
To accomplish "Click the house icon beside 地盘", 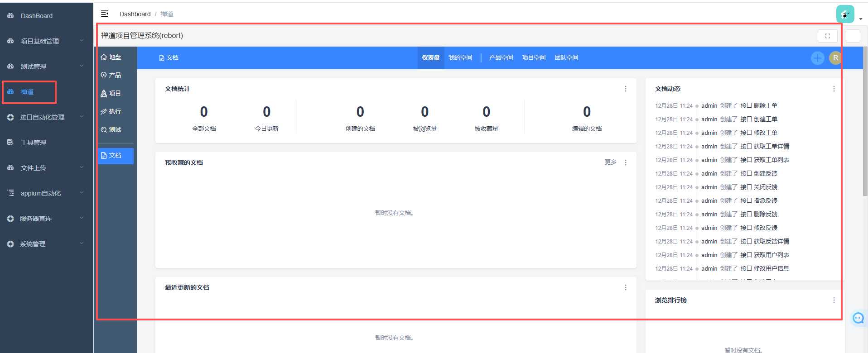I will click(104, 57).
